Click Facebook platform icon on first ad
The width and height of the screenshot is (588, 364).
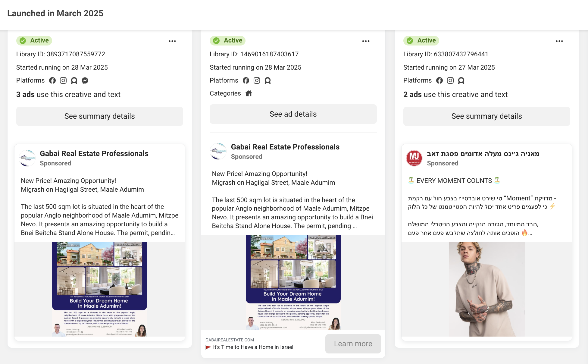(x=52, y=80)
